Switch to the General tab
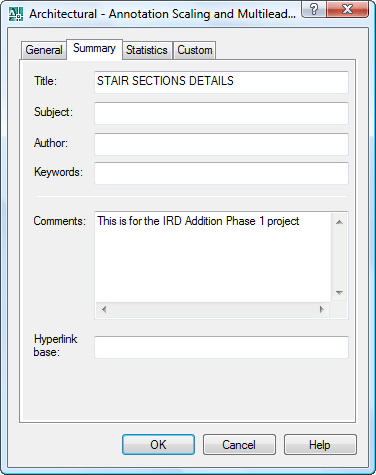Screen dimensions: 376x475 (x=44, y=50)
